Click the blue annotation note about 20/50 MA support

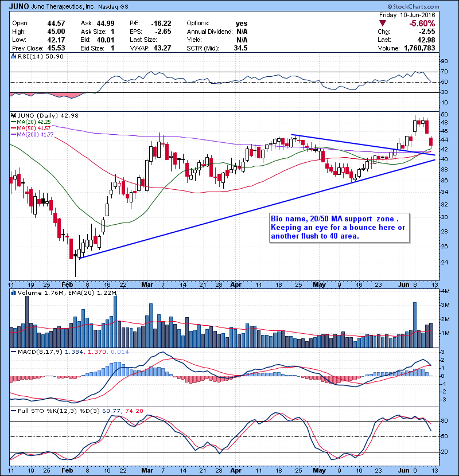339,227
